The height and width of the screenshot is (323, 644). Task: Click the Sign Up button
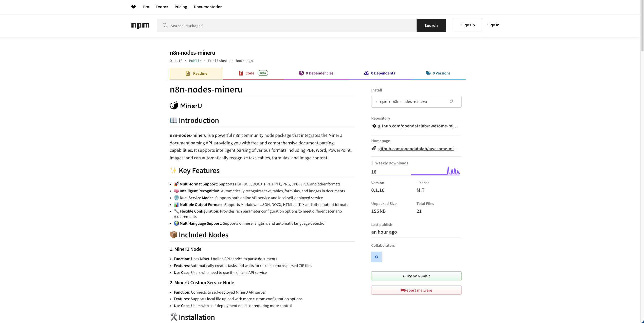pyautogui.click(x=468, y=25)
